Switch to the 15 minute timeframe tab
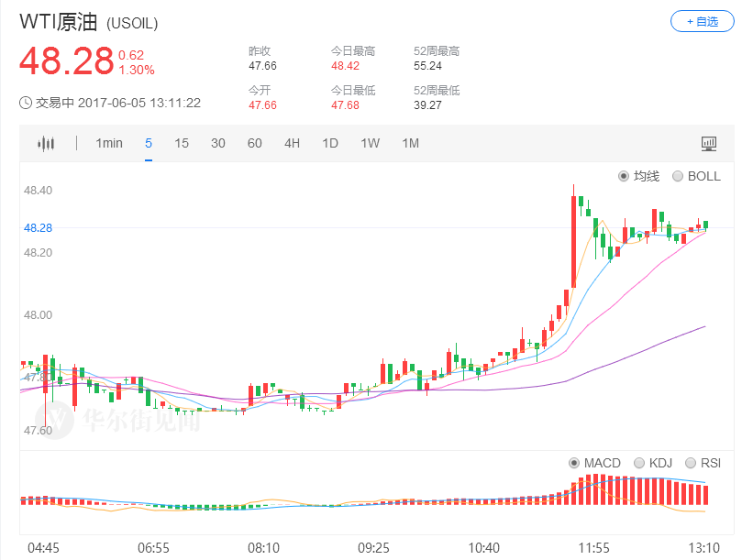The image size is (753, 560). 182,144
